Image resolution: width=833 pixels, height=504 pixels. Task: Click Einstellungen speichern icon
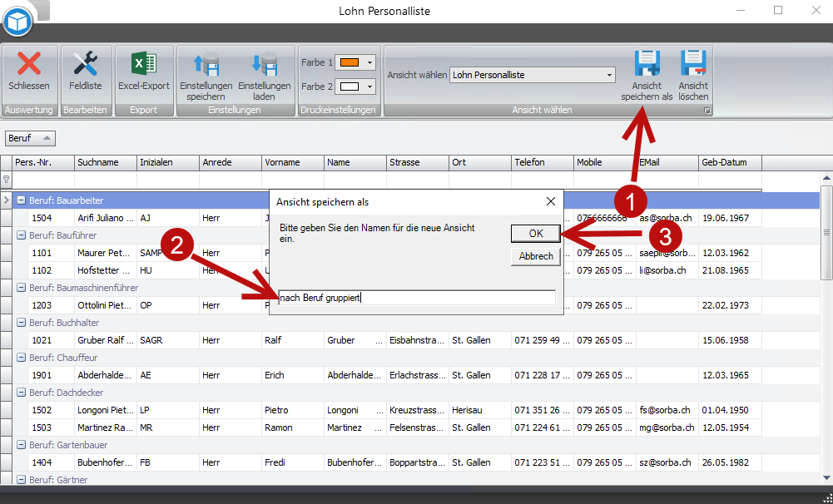(206, 65)
